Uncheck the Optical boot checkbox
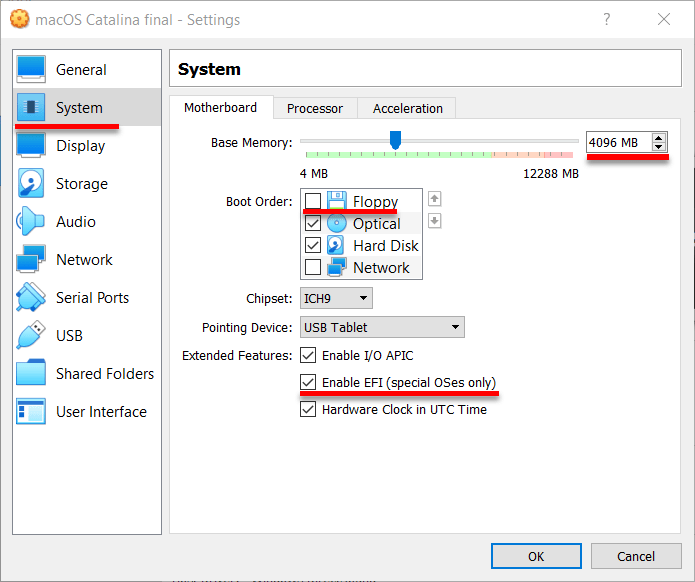Viewport: 695px width, 582px height. click(313, 223)
